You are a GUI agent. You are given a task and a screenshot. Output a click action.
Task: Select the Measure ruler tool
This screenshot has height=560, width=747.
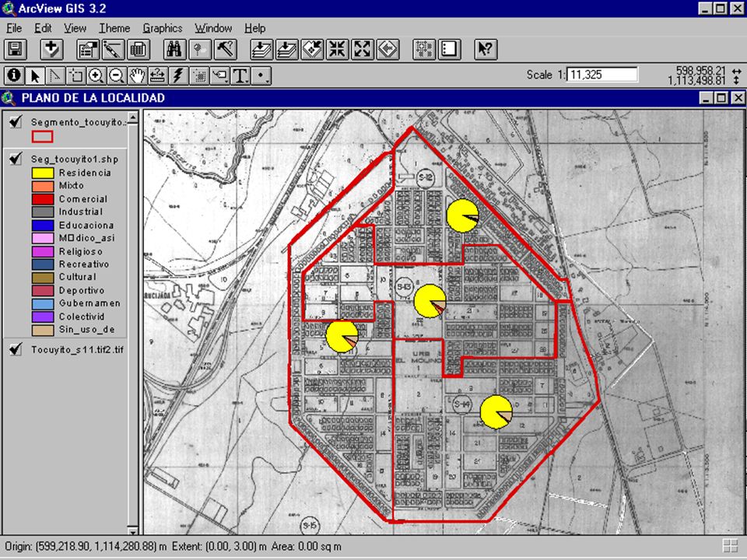click(x=158, y=75)
